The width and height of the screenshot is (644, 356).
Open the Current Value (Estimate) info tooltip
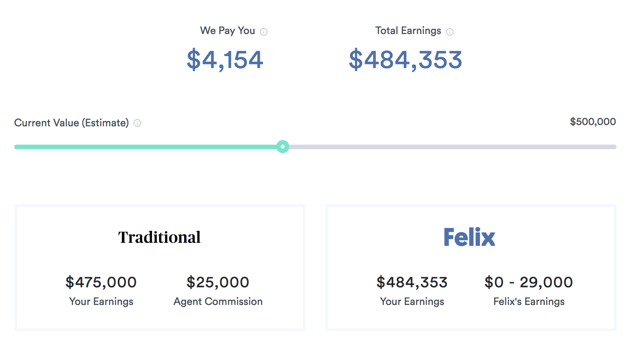click(x=137, y=123)
